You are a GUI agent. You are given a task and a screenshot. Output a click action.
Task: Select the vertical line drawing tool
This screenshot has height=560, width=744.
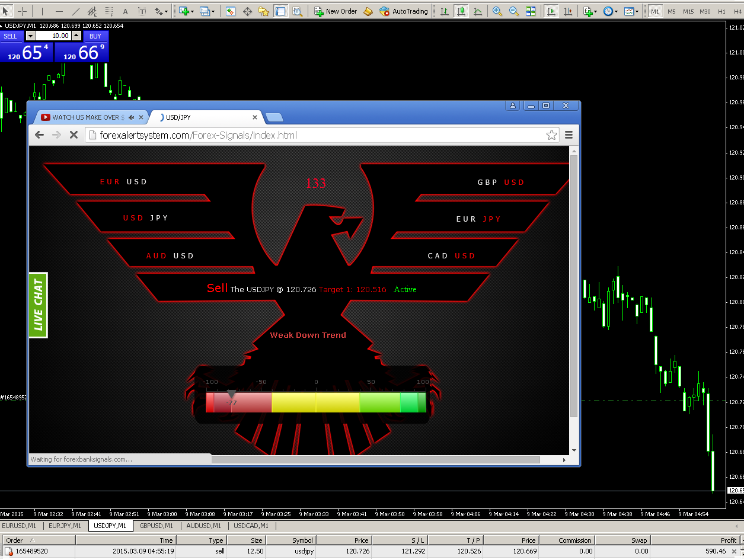point(42,11)
